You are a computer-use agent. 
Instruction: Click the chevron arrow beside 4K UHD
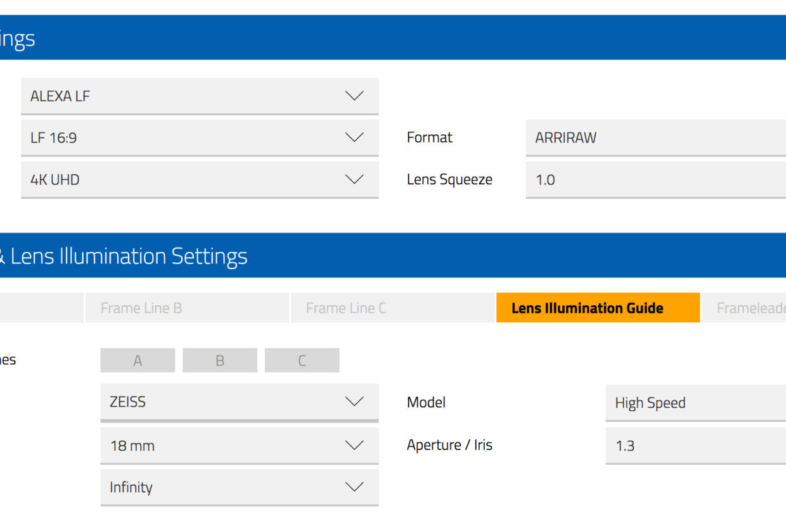[354, 179]
